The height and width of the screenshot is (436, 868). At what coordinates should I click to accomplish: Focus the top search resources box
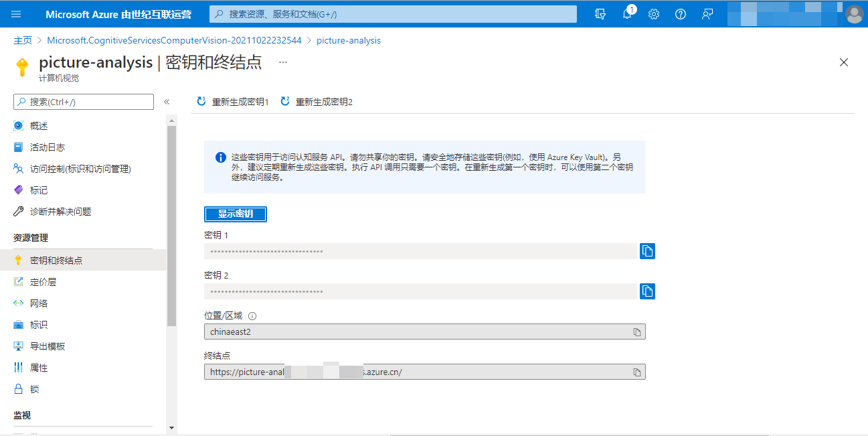393,14
